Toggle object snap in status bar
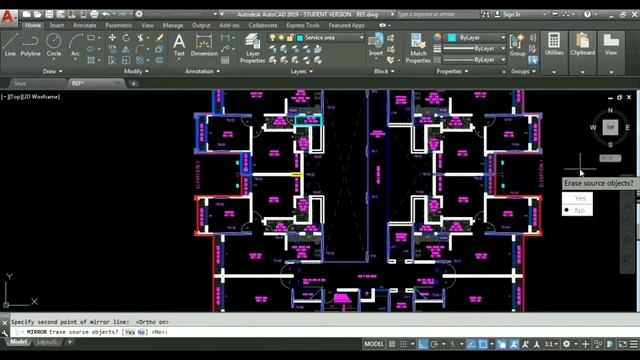The image size is (640, 360). point(483,344)
